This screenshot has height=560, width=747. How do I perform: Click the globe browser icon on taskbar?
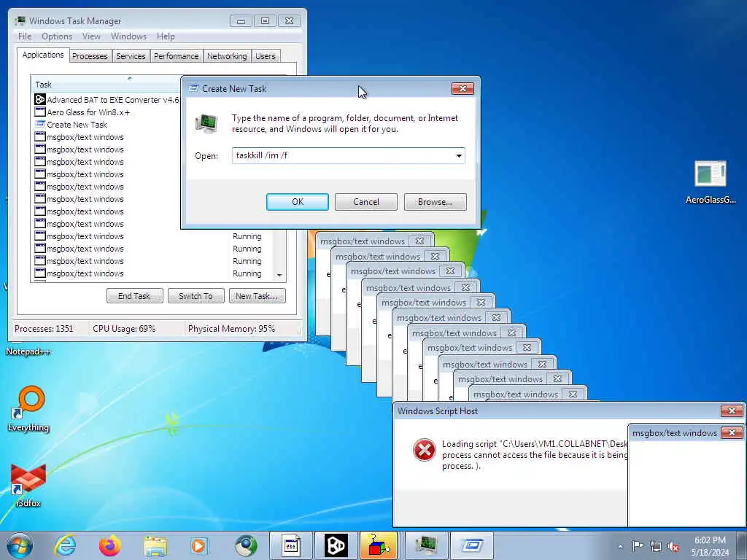click(x=246, y=545)
